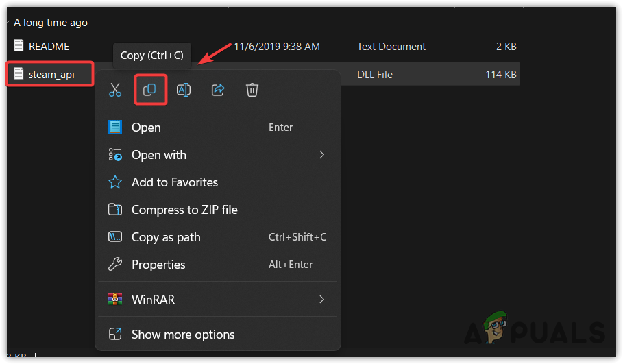Choose Add to Favorites
Screen dimensions: 623x364
(x=218, y=182)
